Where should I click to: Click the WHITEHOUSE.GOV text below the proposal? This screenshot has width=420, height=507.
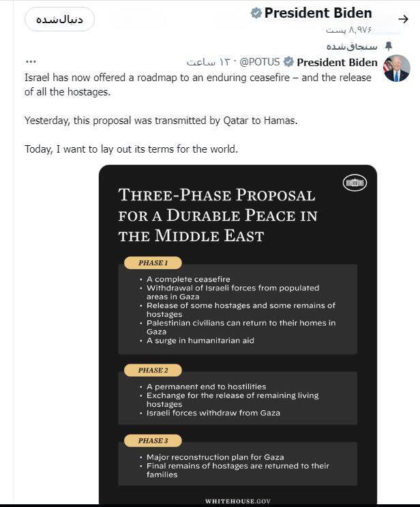(x=238, y=501)
